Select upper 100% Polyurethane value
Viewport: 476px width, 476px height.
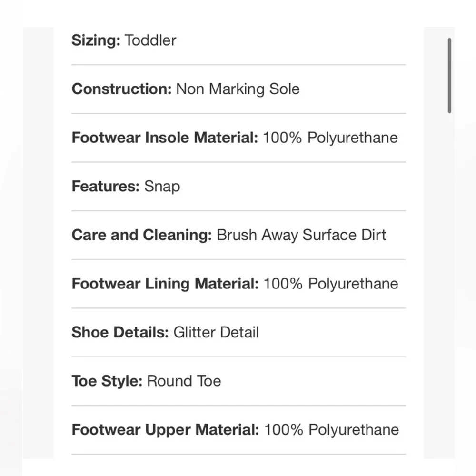[x=331, y=429]
